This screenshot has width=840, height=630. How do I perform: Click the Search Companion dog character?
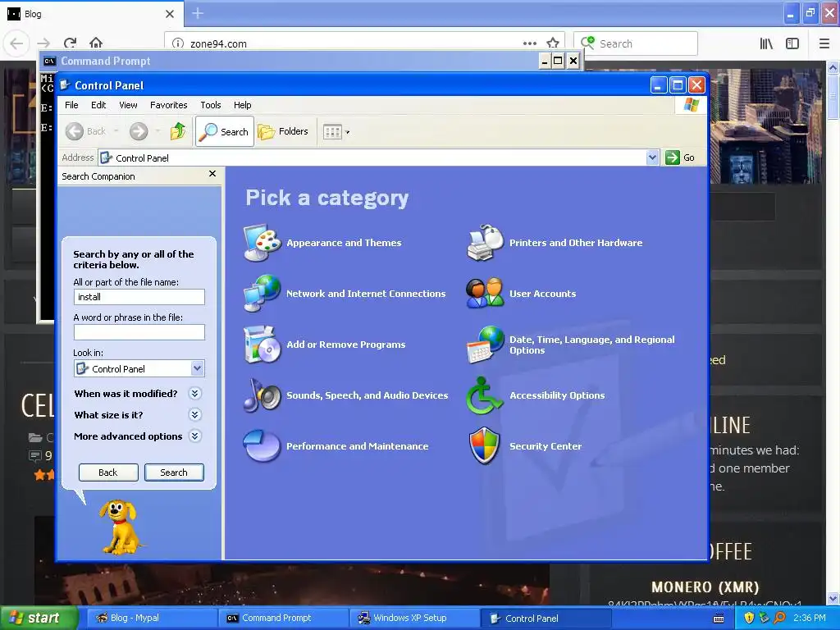(x=121, y=527)
